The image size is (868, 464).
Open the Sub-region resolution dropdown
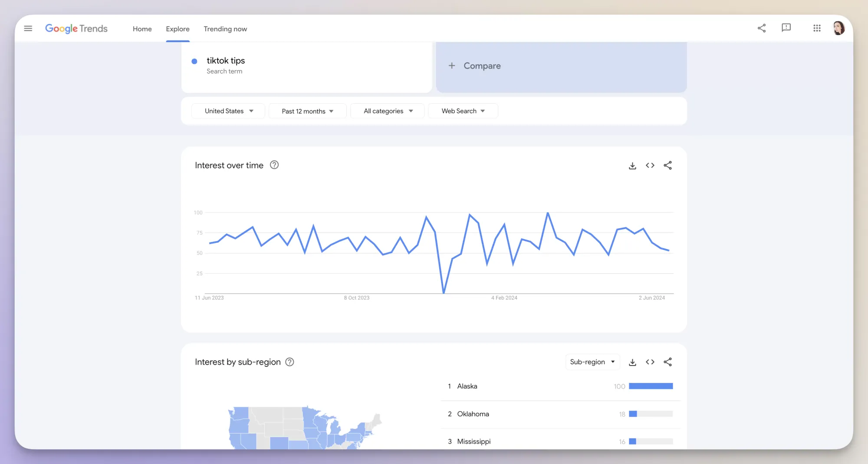592,362
